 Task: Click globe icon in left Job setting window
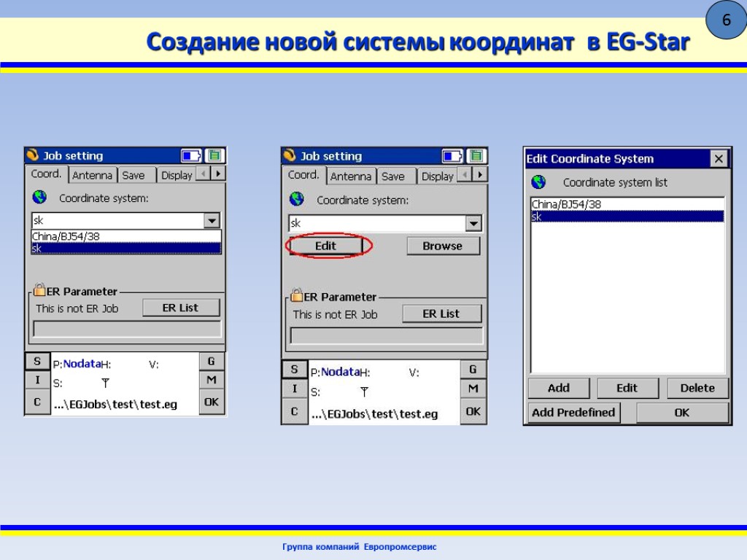[x=39, y=197]
